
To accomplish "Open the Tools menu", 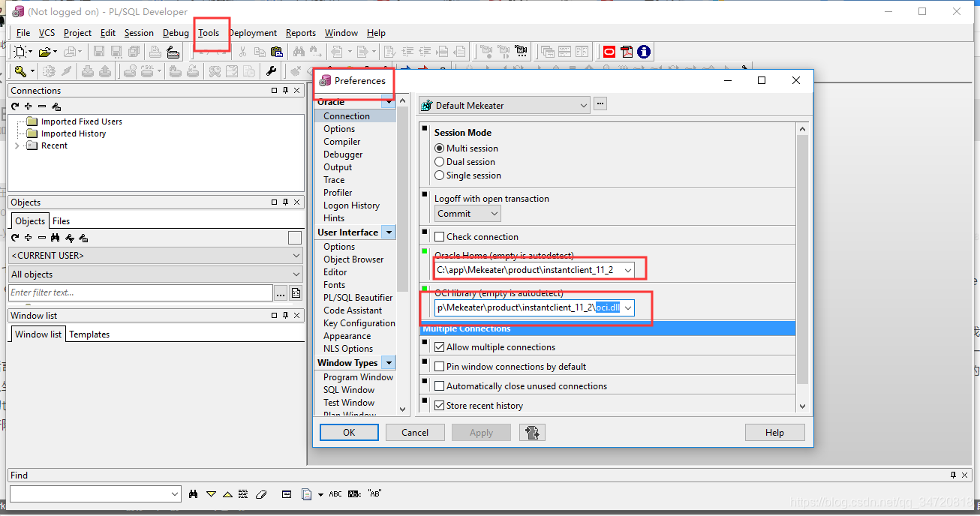I will click(209, 33).
